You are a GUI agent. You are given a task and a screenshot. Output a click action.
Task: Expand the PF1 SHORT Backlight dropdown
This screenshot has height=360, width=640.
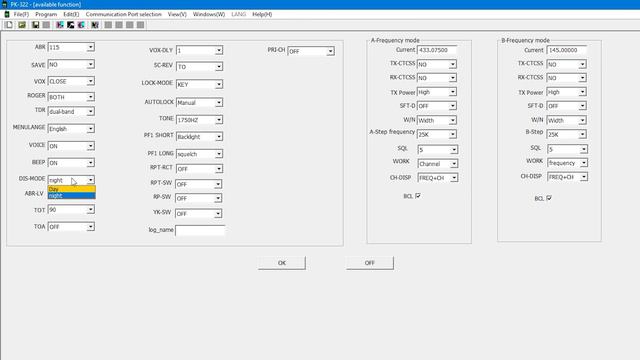tap(219, 137)
